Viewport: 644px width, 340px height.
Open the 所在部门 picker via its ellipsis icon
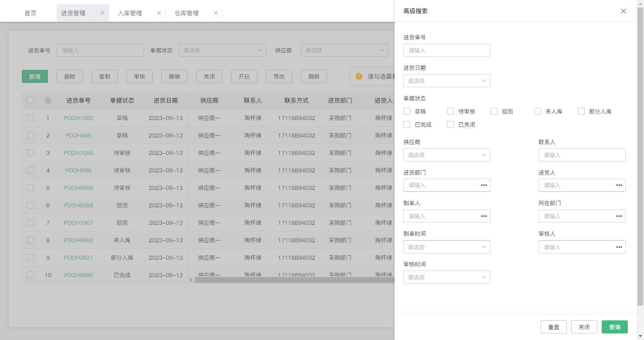pos(619,216)
